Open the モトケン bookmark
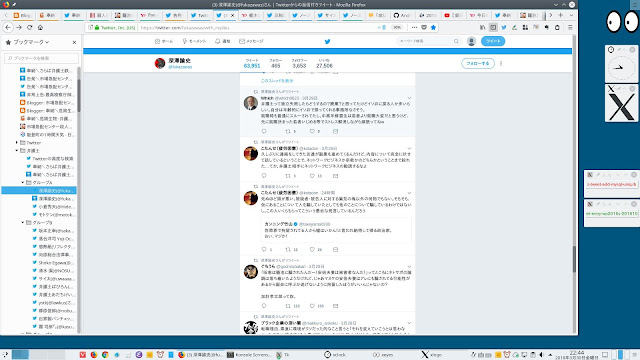640x360 pixels. click(53, 214)
